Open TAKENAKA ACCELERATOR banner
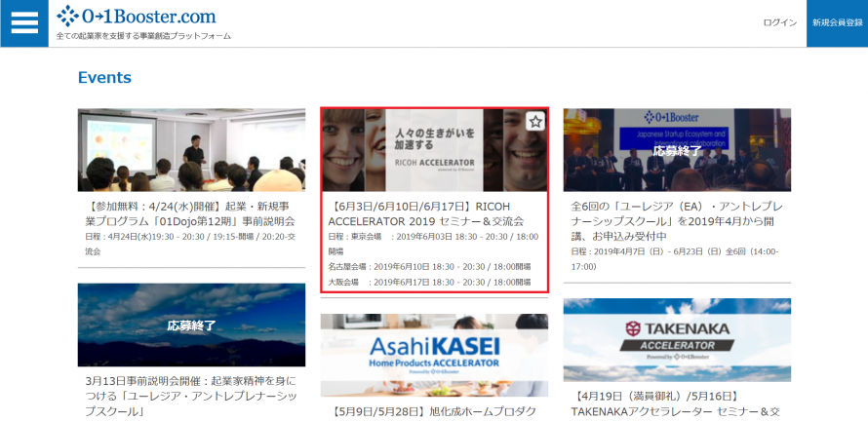Image resolution: width=868 pixels, height=421 pixels. click(x=677, y=340)
